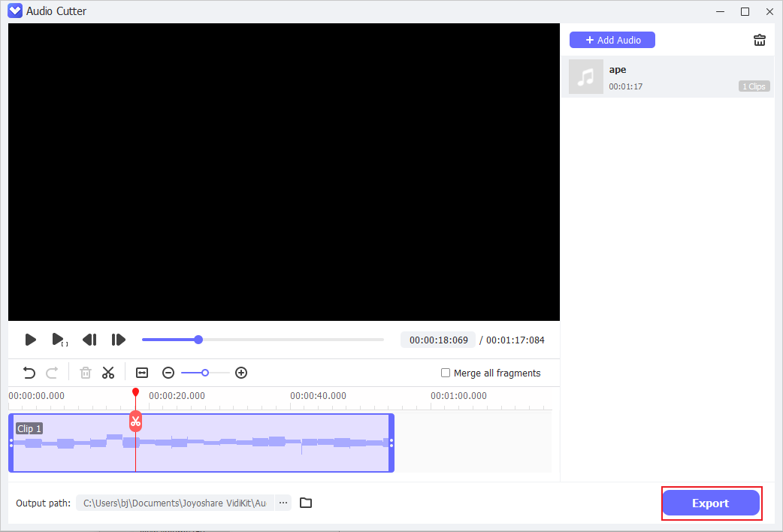Click the Redo icon
Screen dimensions: 783x532
tap(51, 373)
